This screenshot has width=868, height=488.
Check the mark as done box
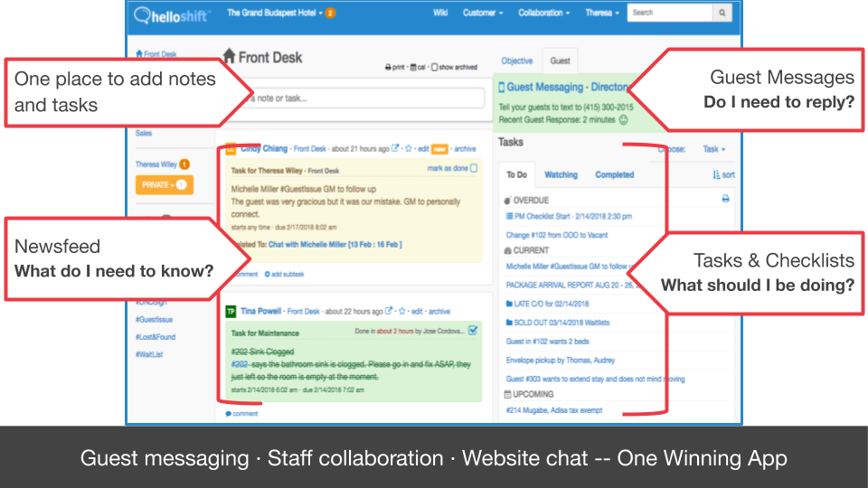475,168
